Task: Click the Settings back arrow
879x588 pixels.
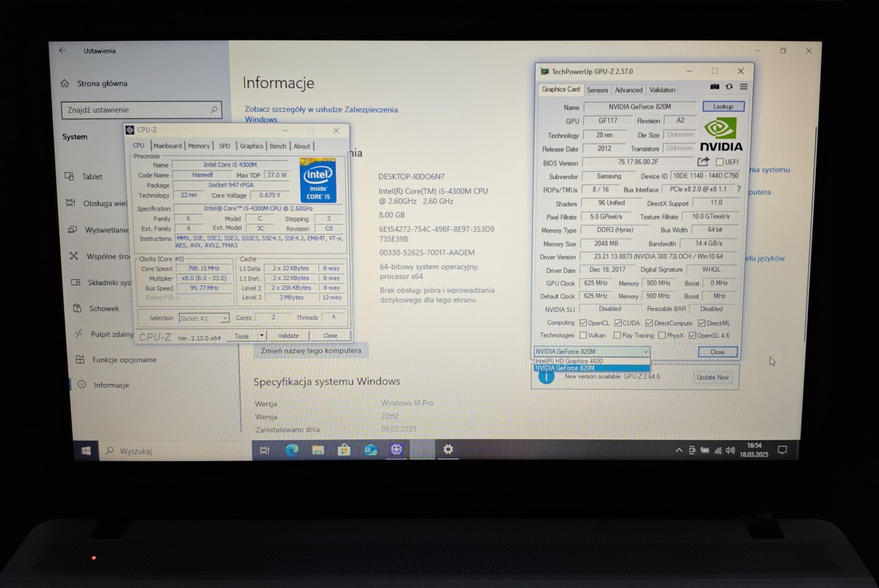Action: pyautogui.click(x=62, y=50)
